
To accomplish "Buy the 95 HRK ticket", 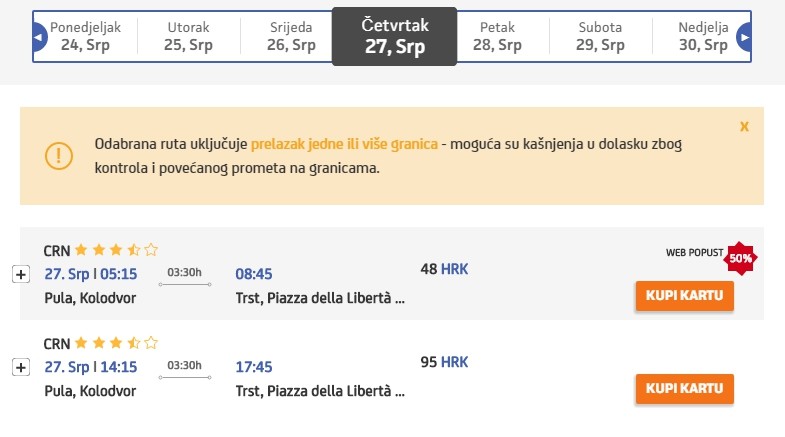I will coord(685,388).
